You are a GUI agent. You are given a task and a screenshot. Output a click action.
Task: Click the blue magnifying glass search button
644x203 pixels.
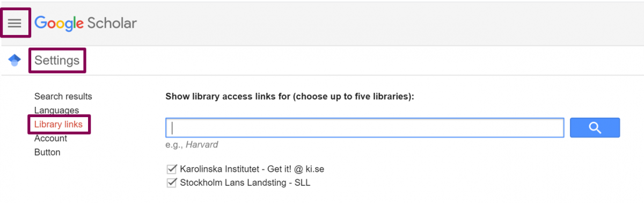coord(595,128)
